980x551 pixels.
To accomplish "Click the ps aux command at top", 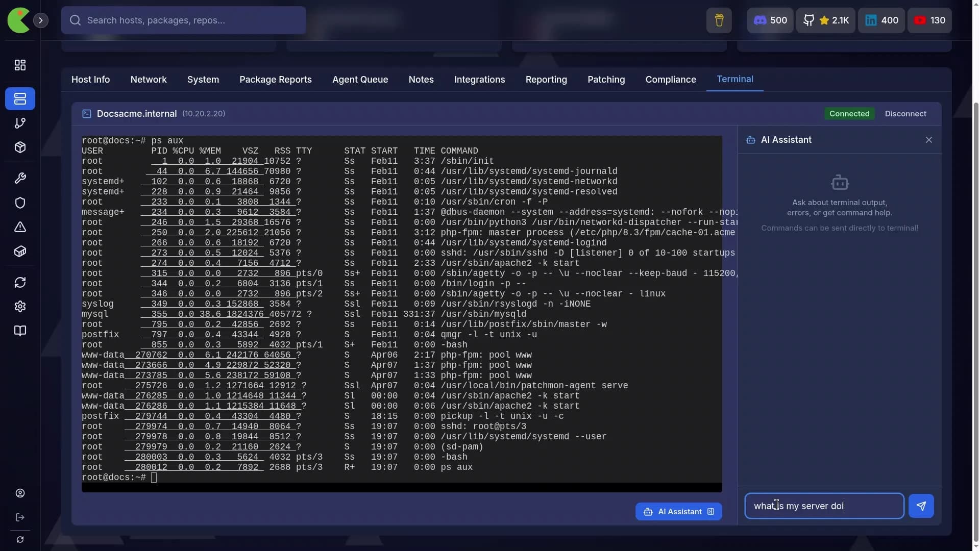I will click(167, 141).
